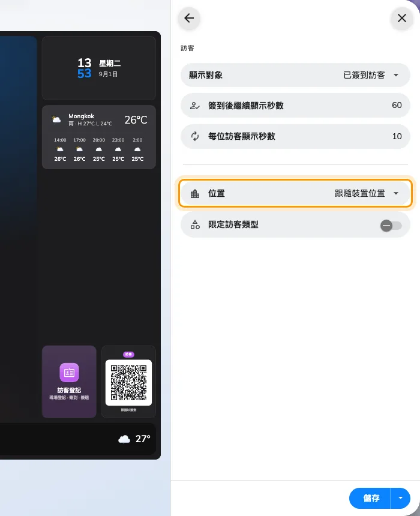This screenshot has width=420, height=516.
Task: Click the cloud icon next to 27°
Action: (x=124, y=439)
